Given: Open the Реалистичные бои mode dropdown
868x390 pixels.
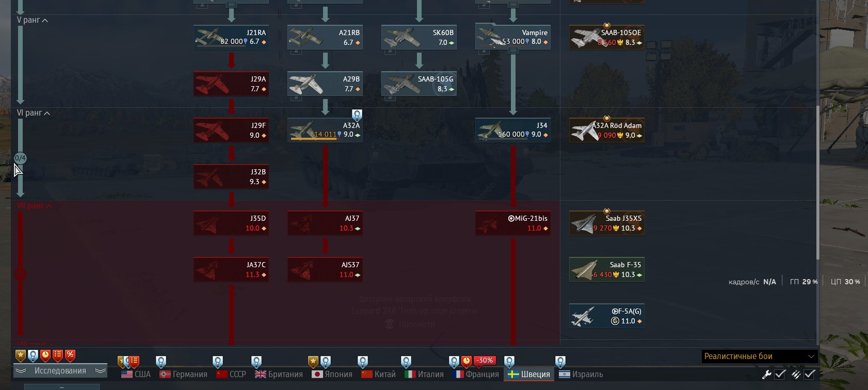Looking at the screenshot, I should pos(760,356).
